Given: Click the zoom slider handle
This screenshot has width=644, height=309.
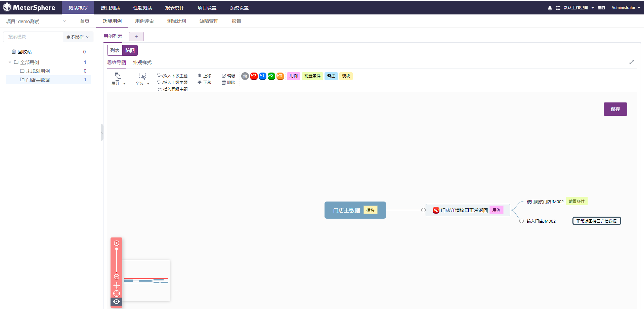Looking at the screenshot, I should (117, 249).
